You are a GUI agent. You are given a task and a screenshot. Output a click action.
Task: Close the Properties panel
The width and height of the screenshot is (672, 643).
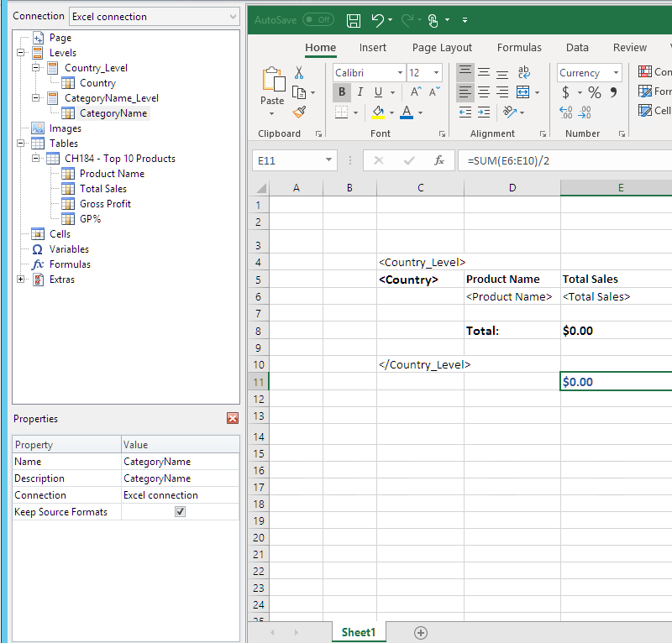(233, 418)
